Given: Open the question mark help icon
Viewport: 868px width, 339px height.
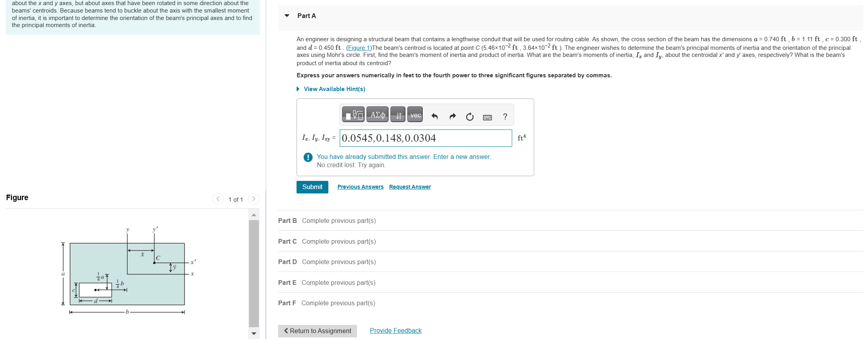Looking at the screenshot, I should [x=505, y=117].
